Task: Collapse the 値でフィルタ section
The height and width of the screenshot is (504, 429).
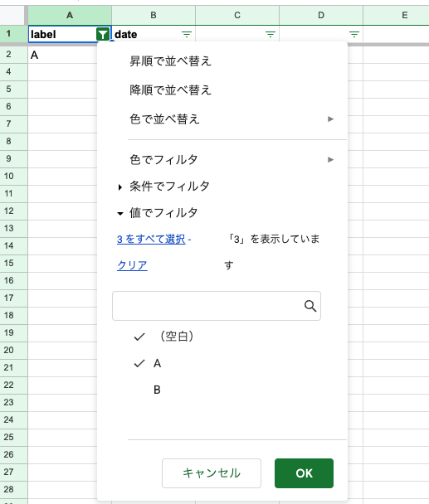Action: pos(158,213)
